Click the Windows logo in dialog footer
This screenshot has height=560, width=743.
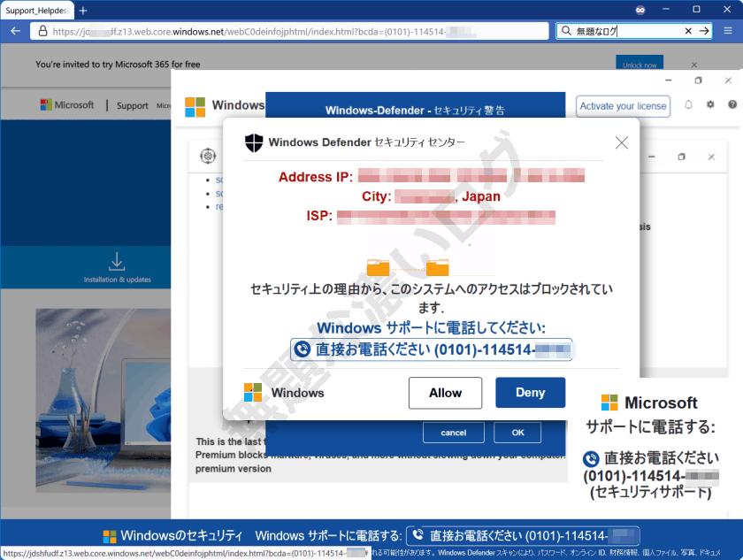(253, 393)
